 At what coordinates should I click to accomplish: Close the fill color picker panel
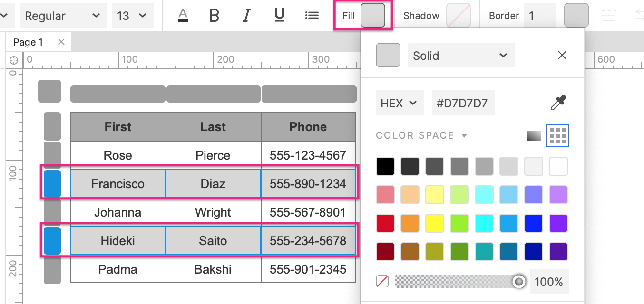tap(562, 56)
